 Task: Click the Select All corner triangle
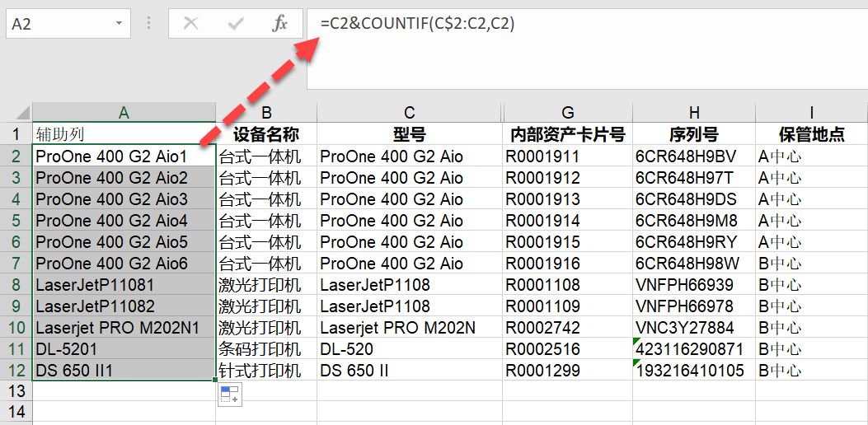coord(23,114)
